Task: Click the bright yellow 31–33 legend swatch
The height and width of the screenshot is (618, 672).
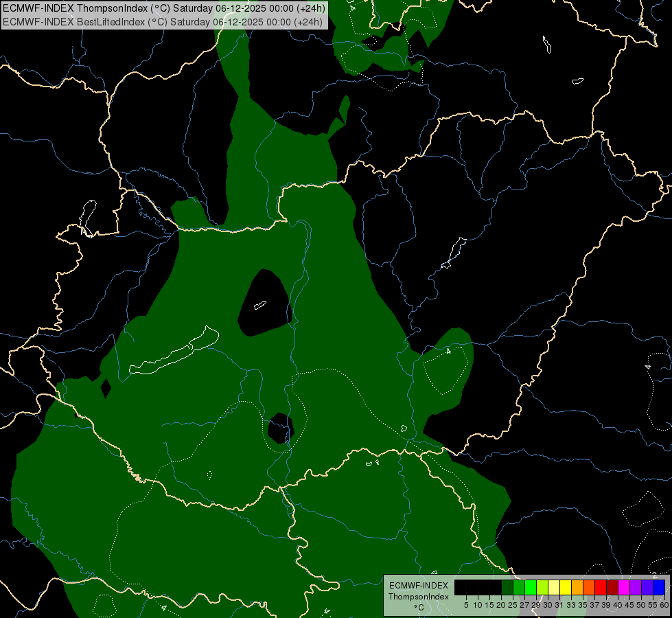Action: 566,588
